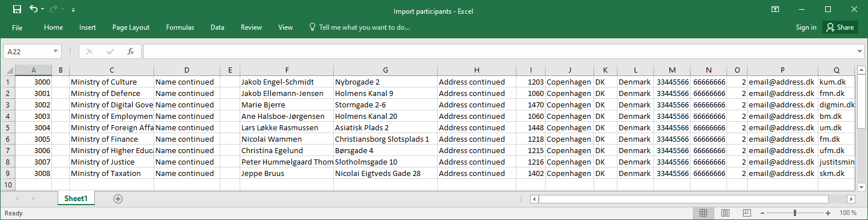Viewport: 868px width, 220px height.
Task: Click the zoom slider handle
Action: [x=795, y=213]
